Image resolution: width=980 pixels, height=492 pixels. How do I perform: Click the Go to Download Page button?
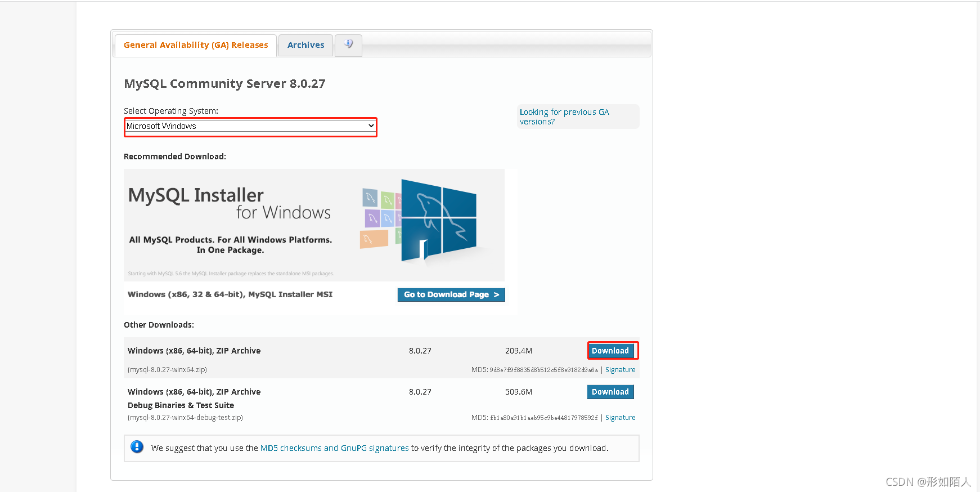[x=451, y=294]
